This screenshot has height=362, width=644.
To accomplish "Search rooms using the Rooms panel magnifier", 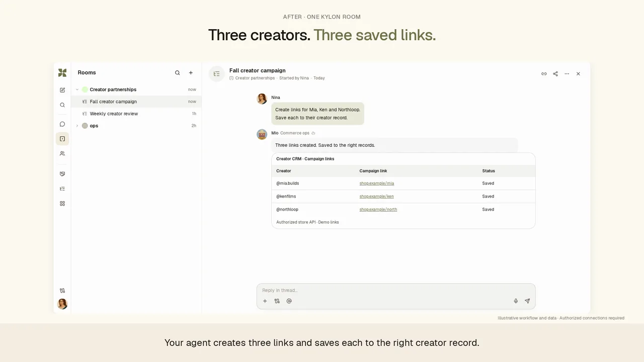I will (x=178, y=73).
